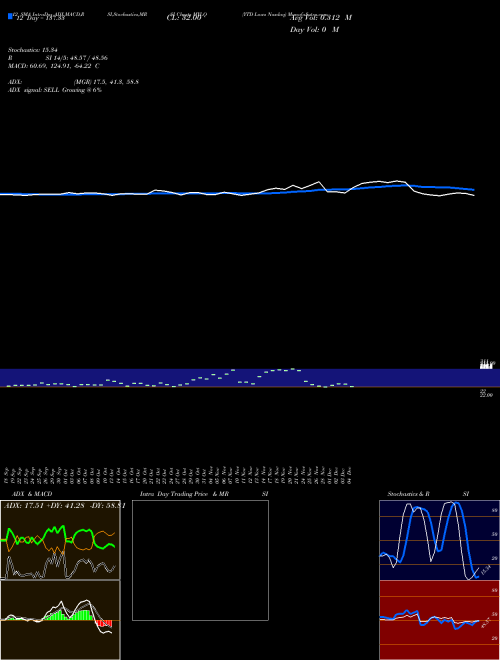The width and height of the screenshot is (500, 660).
Task: Select 'ADX signal: SELL Growing @ 6%' text
Action: tap(55, 90)
